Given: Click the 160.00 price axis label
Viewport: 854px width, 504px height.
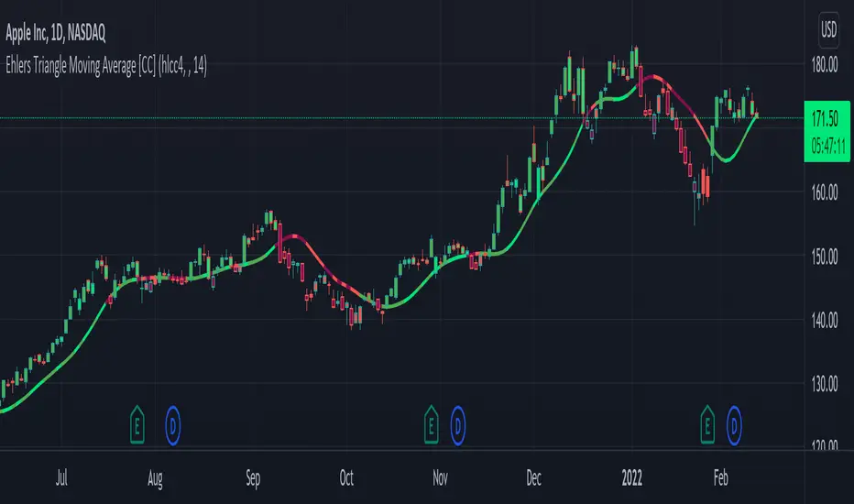Looking at the screenshot, I should [x=825, y=192].
